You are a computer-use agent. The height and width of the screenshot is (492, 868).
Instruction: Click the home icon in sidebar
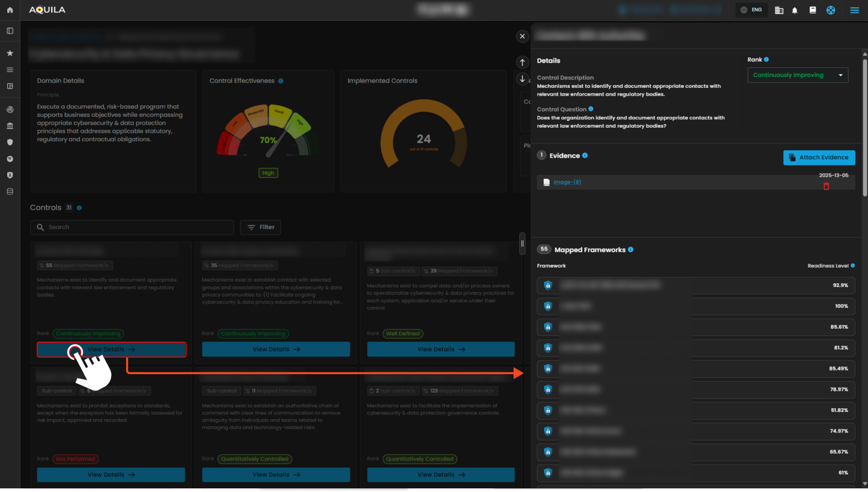click(10, 10)
